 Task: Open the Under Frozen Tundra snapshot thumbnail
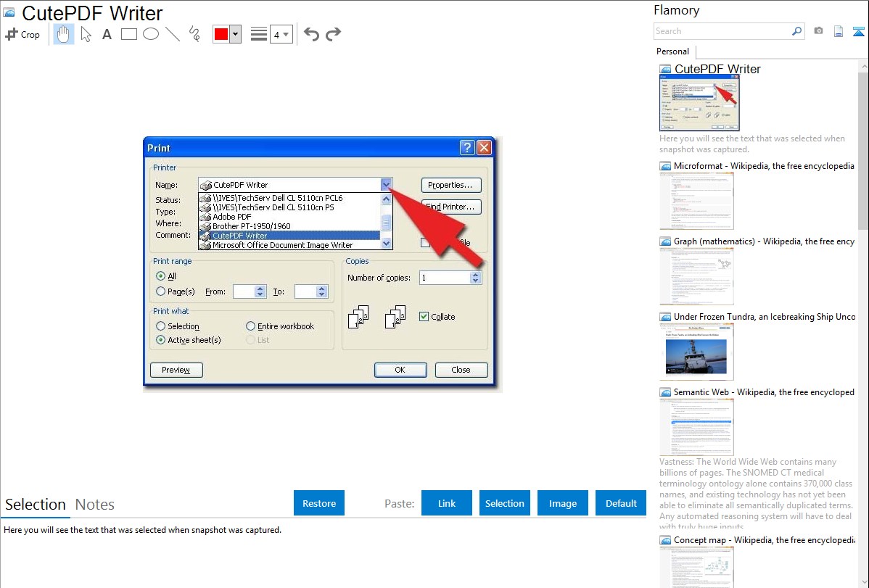696,352
